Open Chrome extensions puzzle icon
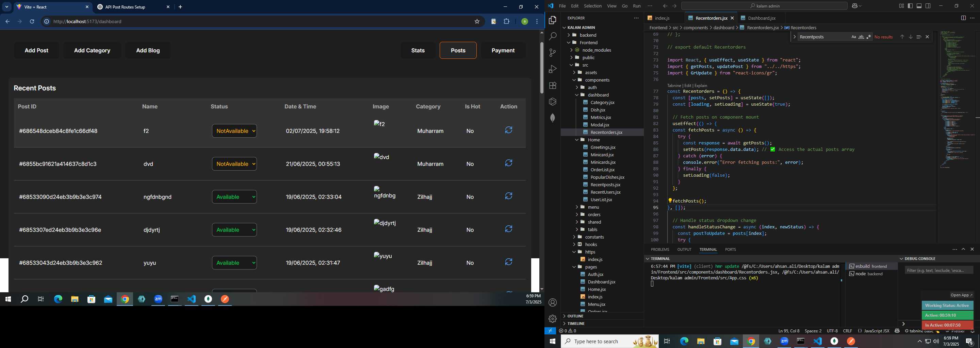 click(507, 22)
